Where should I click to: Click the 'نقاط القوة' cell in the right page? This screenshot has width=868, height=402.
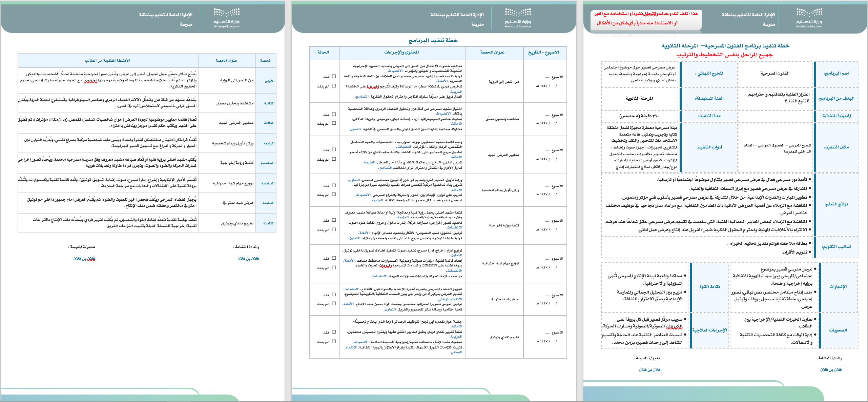[709, 287]
